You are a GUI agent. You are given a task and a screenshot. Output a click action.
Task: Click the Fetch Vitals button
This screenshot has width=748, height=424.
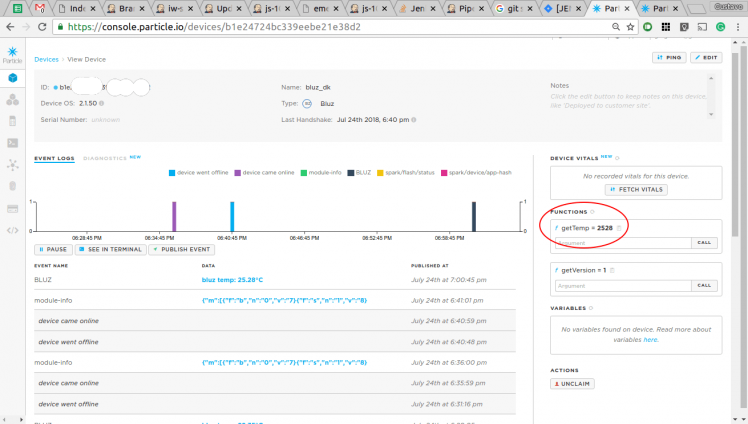(x=636, y=189)
